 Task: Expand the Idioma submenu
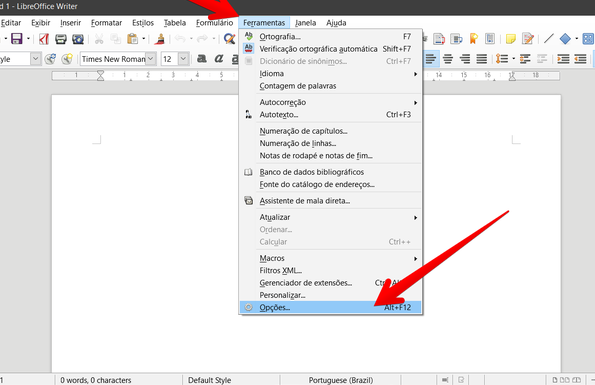coord(331,74)
